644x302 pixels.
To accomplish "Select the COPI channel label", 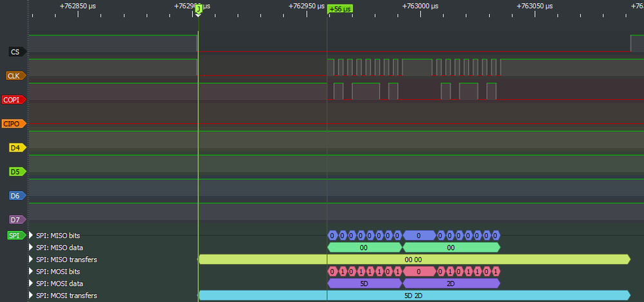I will 14,100.
